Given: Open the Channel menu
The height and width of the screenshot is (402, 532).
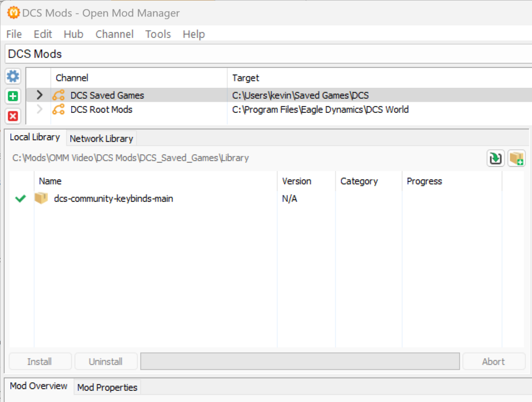Looking at the screenshot, I should coord(114,34).
